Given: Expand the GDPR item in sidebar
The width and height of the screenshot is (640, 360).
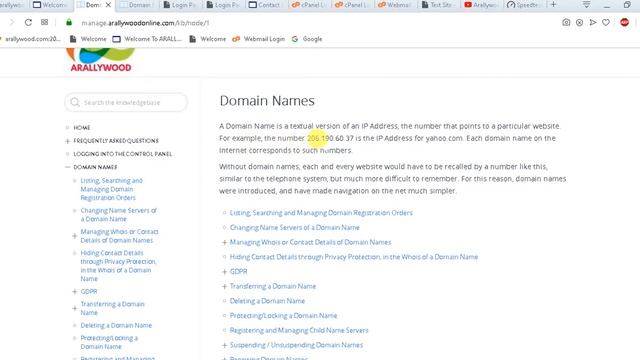Looking at the screenshot, I should tap(74, 291).
